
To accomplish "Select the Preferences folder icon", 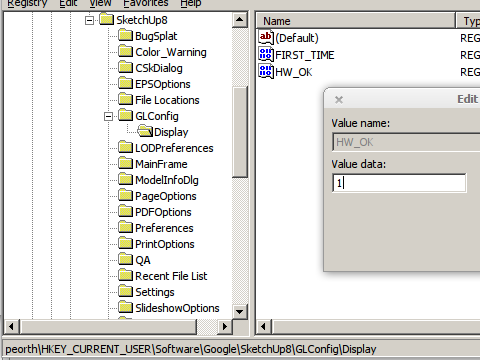I will click(126, 227).
